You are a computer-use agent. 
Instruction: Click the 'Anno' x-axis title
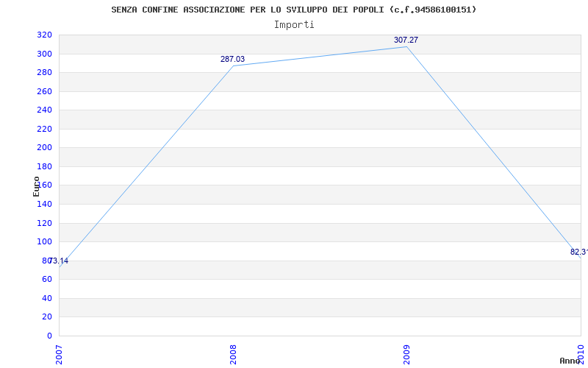(570, 361)
